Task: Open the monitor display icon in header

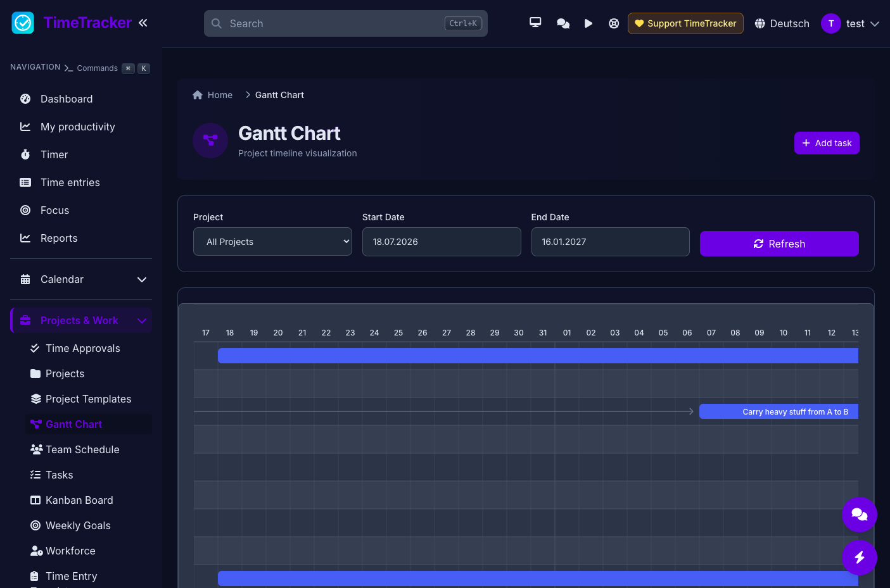Action: 535,23
